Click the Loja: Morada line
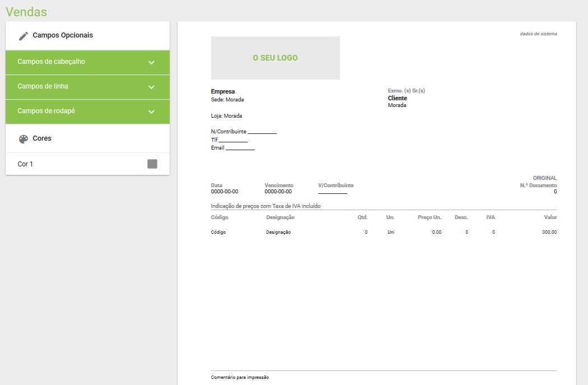This screenshot has width=588, height=385. click(226, 116)
